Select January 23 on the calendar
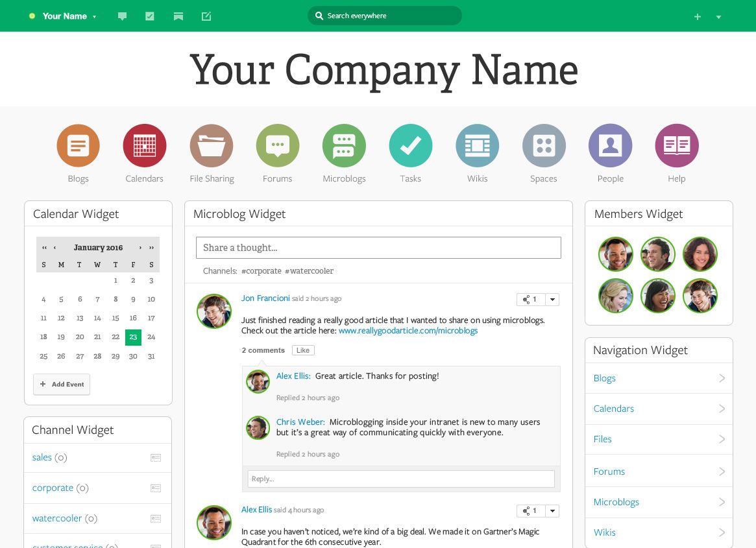 133,337
